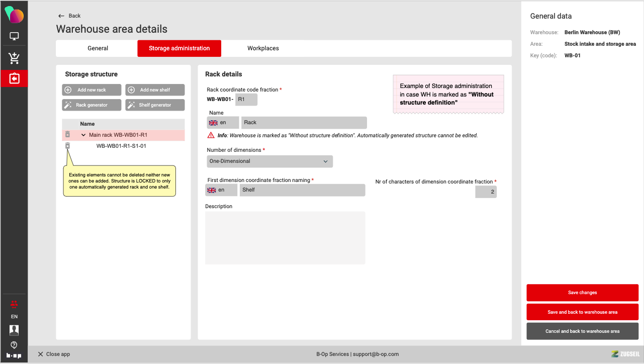Select the red clipboard-arrow sidebar icon
The height and width of the screenshot is (364, 644).
[x=14, y=78]
